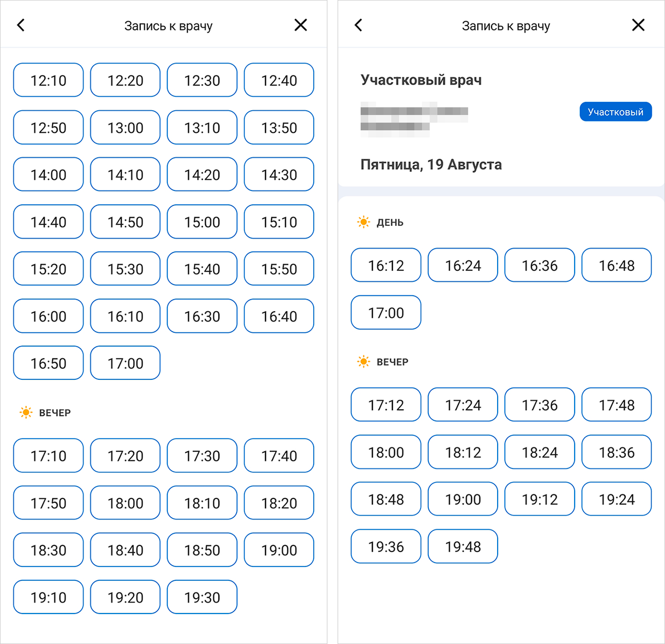The width and height of the screenshot is (665, 644).
Task: Pick the 18:24 evening slot
Action: coord(540,452)
